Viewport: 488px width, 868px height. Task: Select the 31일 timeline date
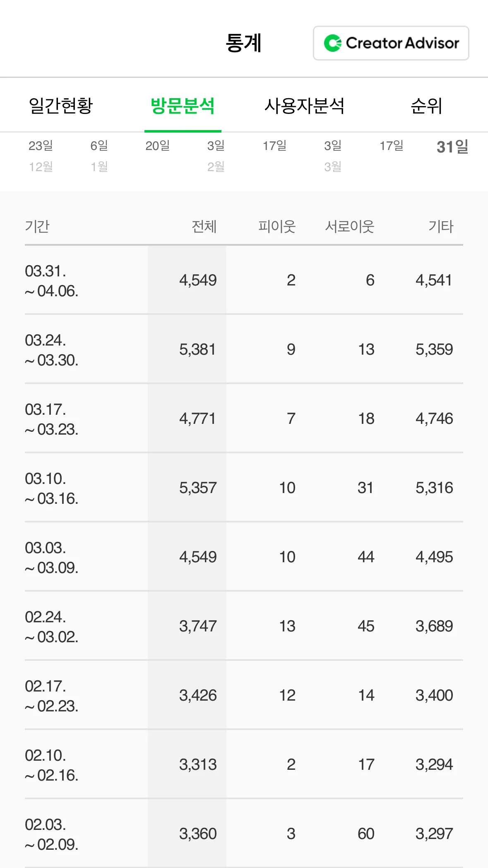(x=452, y=147)
